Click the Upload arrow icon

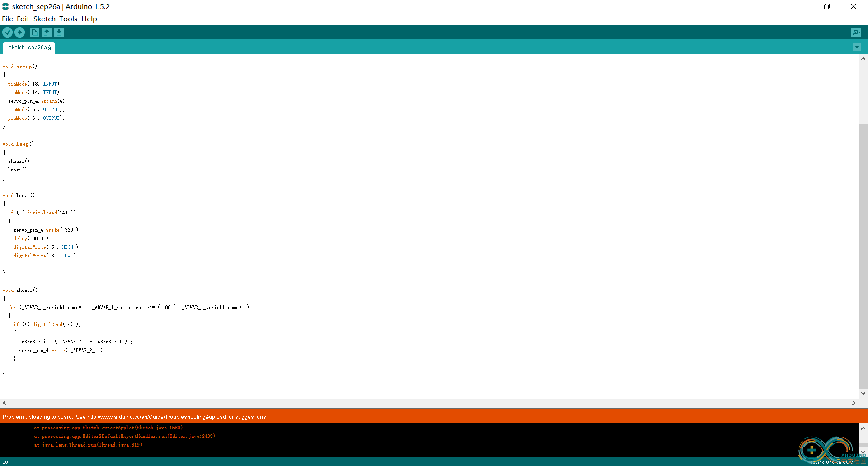pyautogui.click(x=20, y=32)
